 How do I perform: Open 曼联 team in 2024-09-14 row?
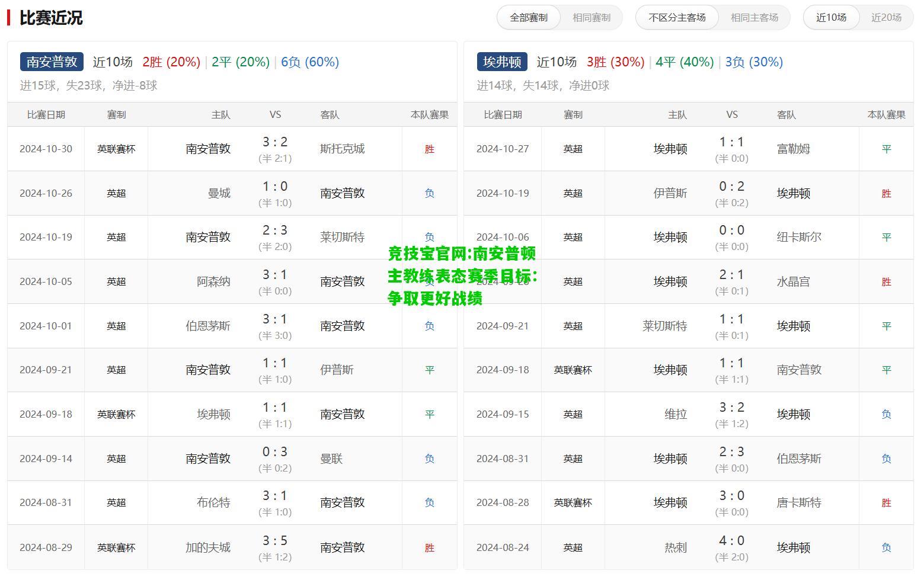(331, 459)
